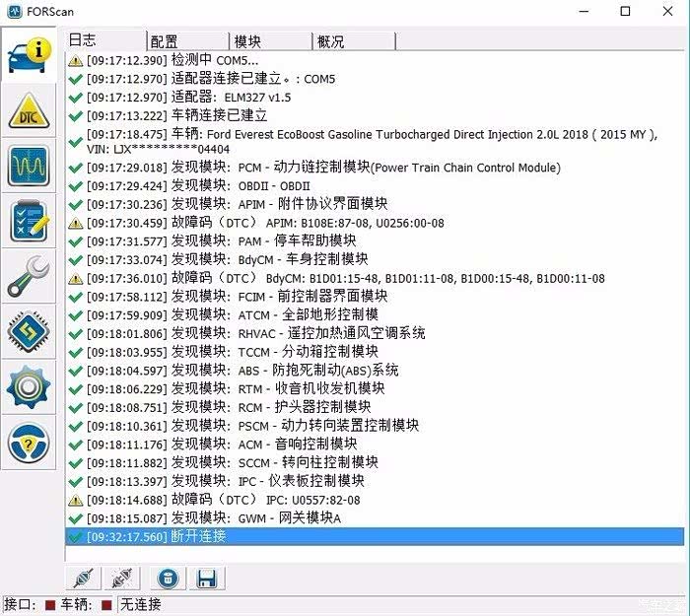Close the FORScan window

tap(667, 12)
